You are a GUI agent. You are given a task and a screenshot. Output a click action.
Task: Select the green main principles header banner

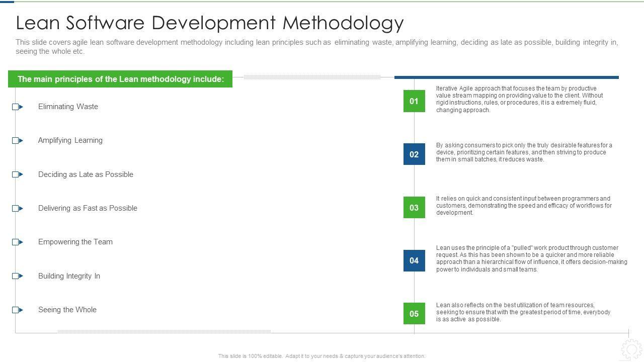point(120,79)
